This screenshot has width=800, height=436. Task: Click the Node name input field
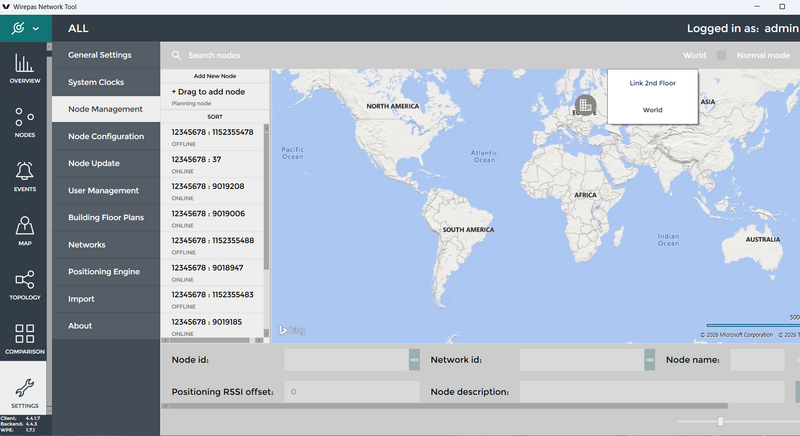[x=758, y=360]
